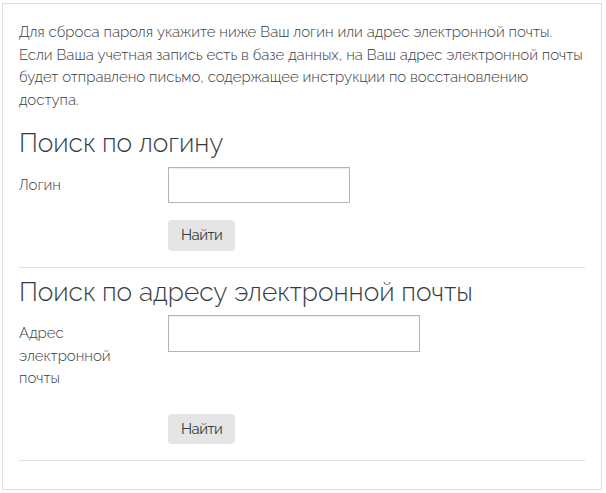606x493 pixels.
Task: Click the word электронной in the email label
Action: [65, 356]
